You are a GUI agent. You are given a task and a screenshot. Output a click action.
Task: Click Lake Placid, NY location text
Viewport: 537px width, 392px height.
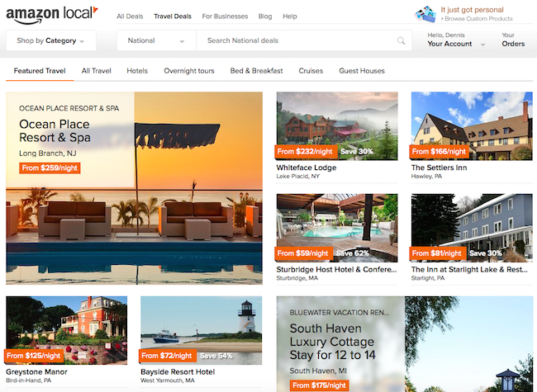(298, 176)
